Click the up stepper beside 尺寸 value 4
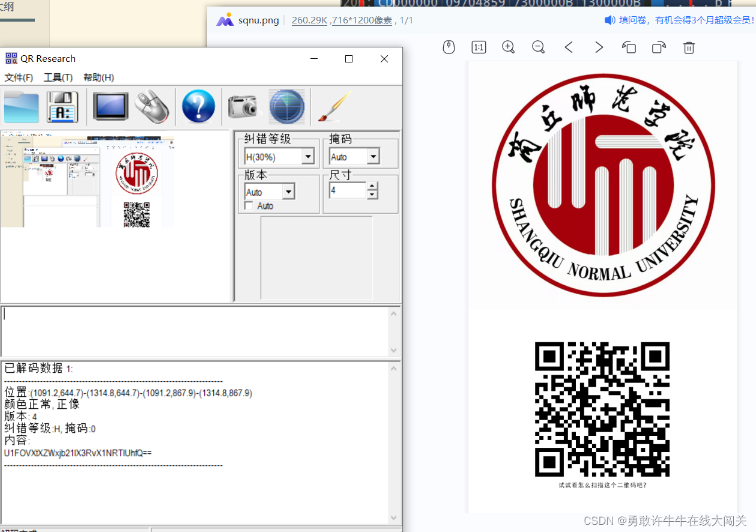 (372, 187)
